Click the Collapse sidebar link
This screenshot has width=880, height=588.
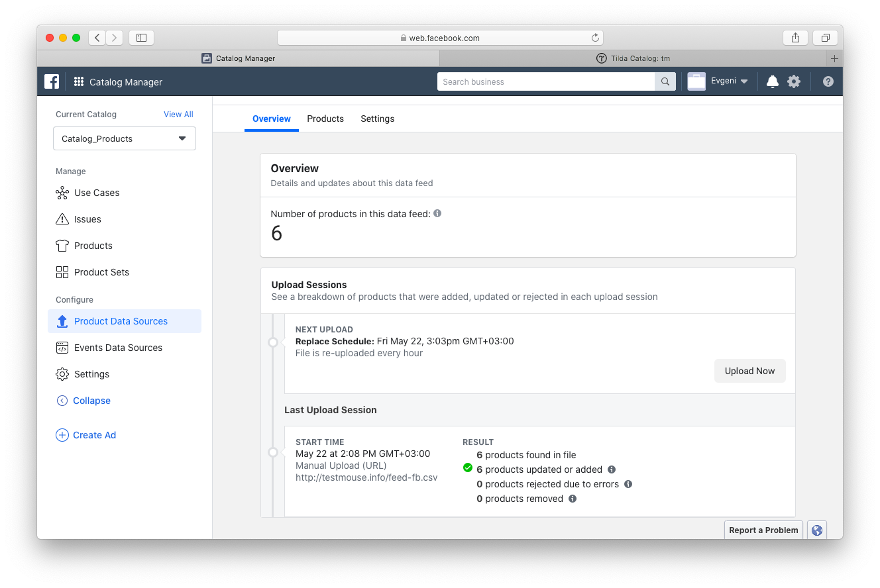coord(91,401)
